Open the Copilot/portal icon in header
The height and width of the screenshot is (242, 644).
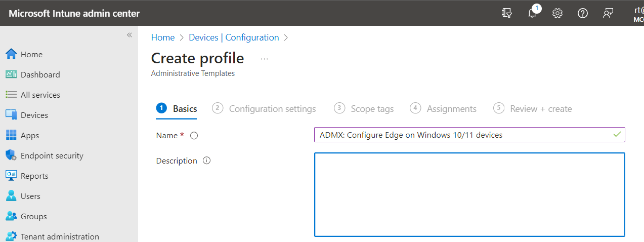507,14
